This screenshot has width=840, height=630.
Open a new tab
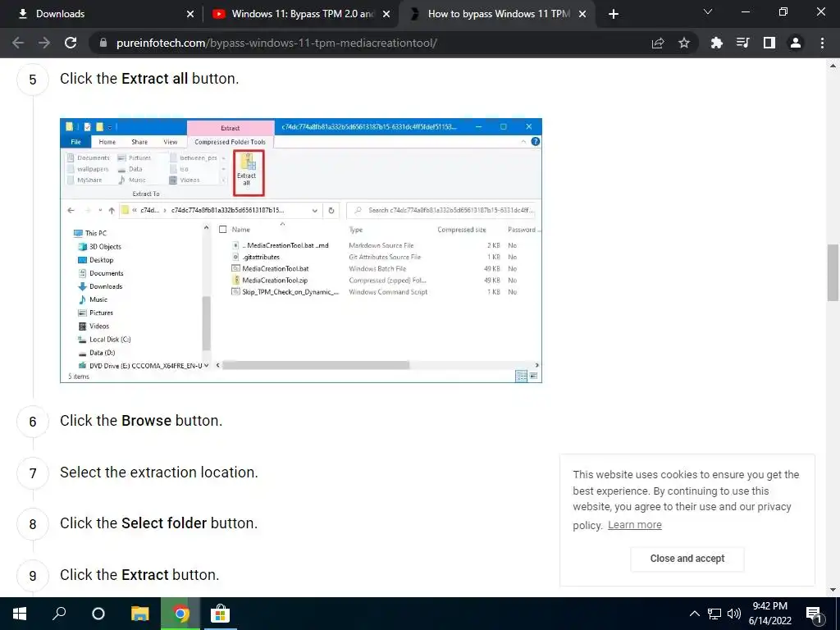pyautogui.click(x=614, y=14)
